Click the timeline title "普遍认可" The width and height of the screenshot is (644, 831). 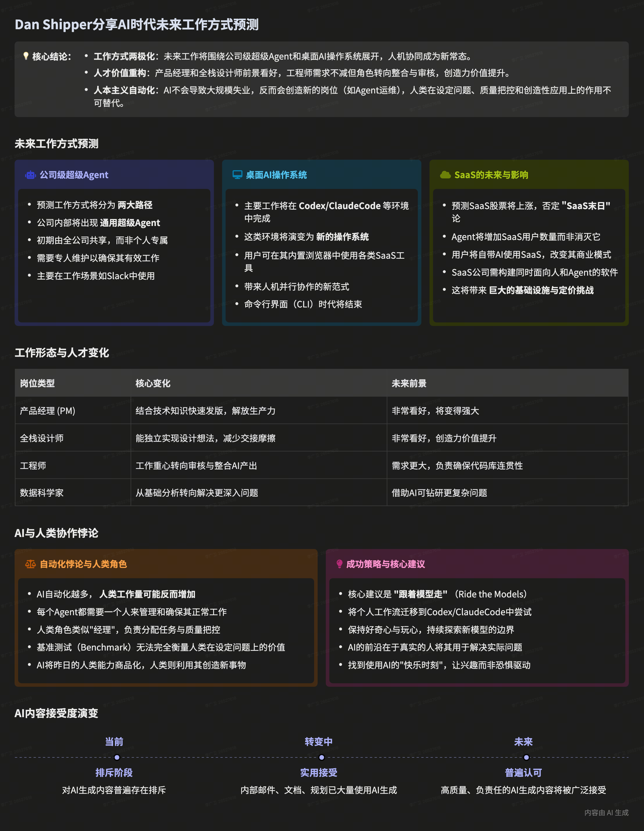[523, 773]
